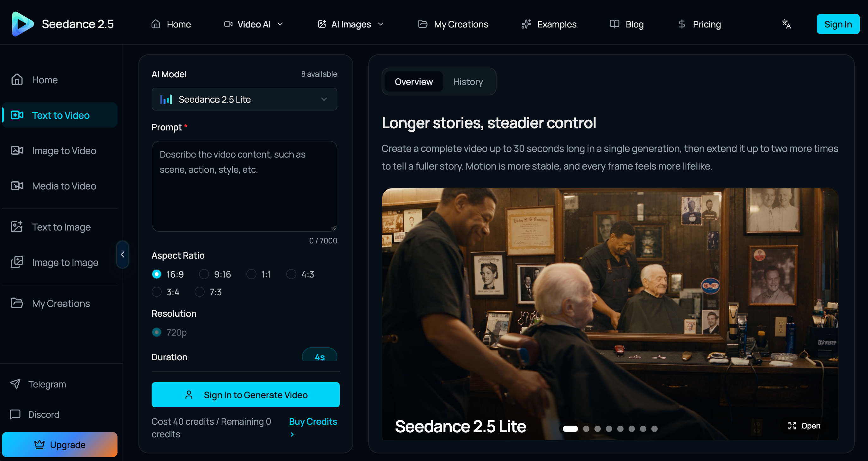Screen dimensions: 868x461
Task: Click the Buy Credits link
Action: (x=313, y=421)
